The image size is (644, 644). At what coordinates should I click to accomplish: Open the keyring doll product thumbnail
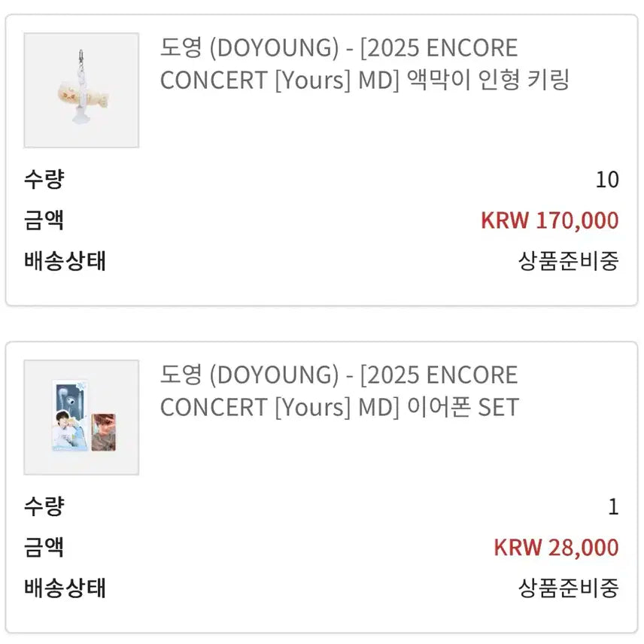tap(81, 90)
